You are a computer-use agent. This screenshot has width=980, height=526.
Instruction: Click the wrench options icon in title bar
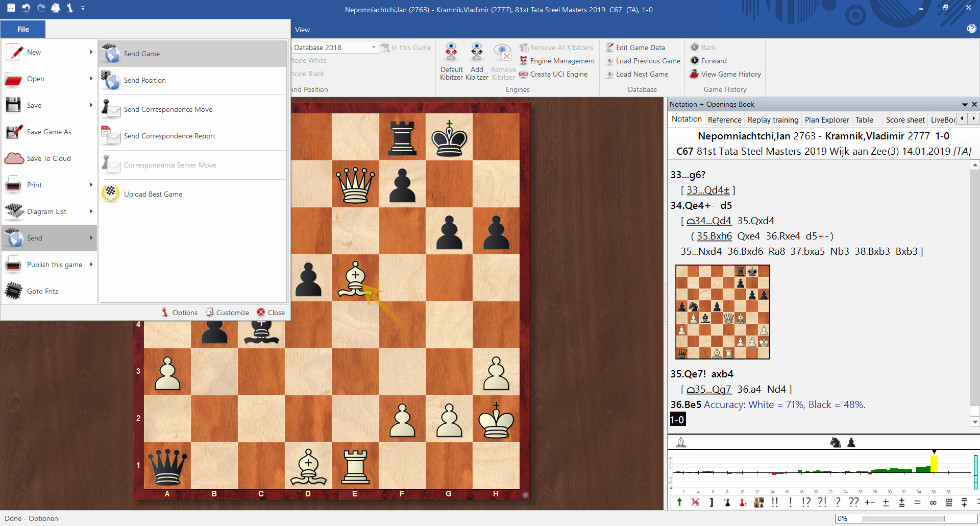tap(70, 8)
